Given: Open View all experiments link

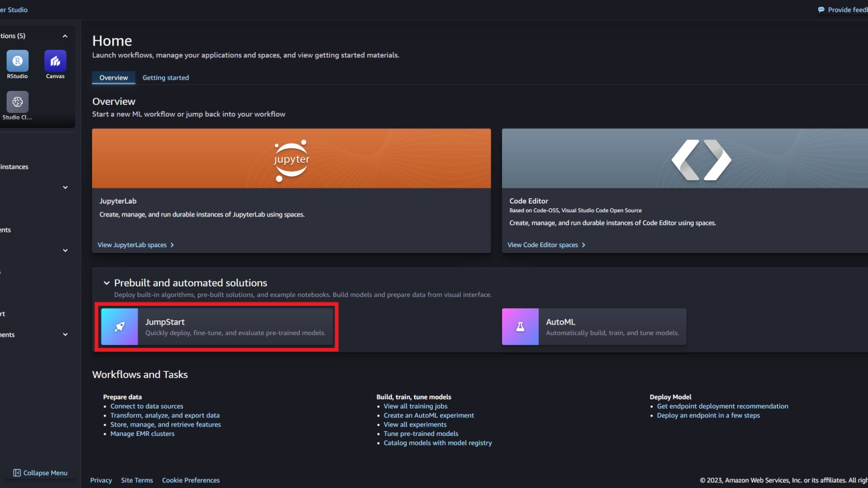Looking at the screenshot, I should pyautogui.click(x=415, y=425).
